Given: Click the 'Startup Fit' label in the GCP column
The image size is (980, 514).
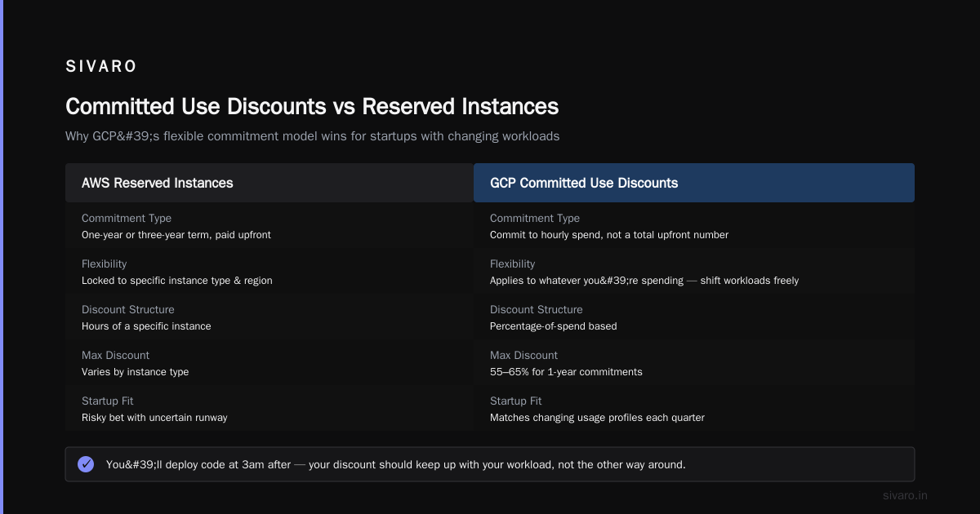Looking at the screenshot, I should (516, 401).
